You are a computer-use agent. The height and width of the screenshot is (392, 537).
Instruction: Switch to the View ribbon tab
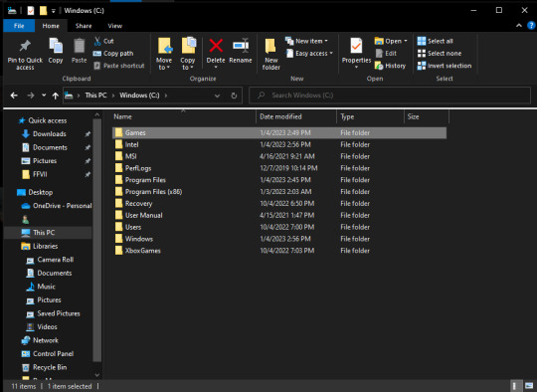[x=114, y=26]
